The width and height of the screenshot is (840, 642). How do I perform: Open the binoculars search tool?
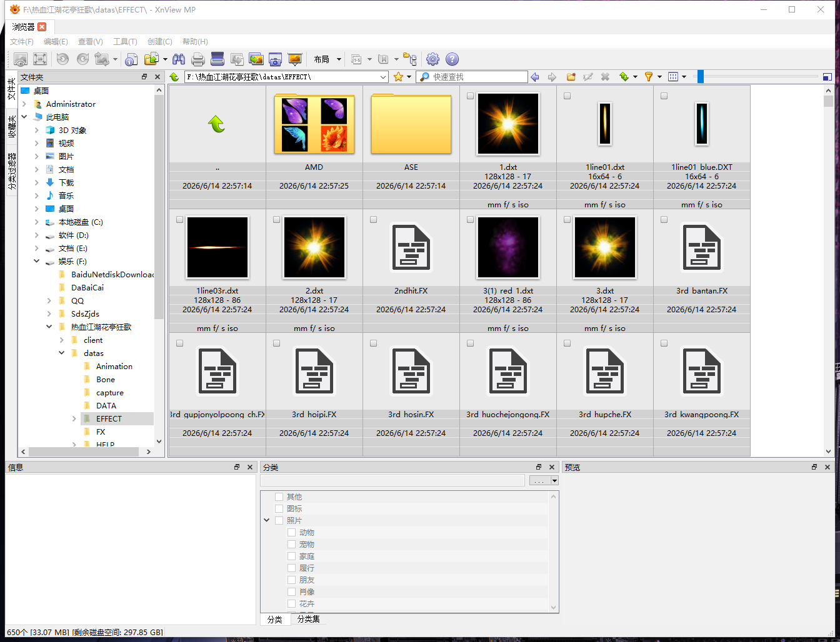(179, 59)
